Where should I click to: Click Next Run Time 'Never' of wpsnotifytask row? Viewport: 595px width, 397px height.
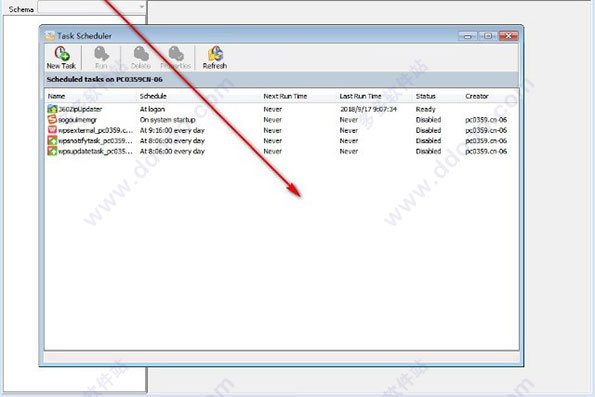coord(272,141)
